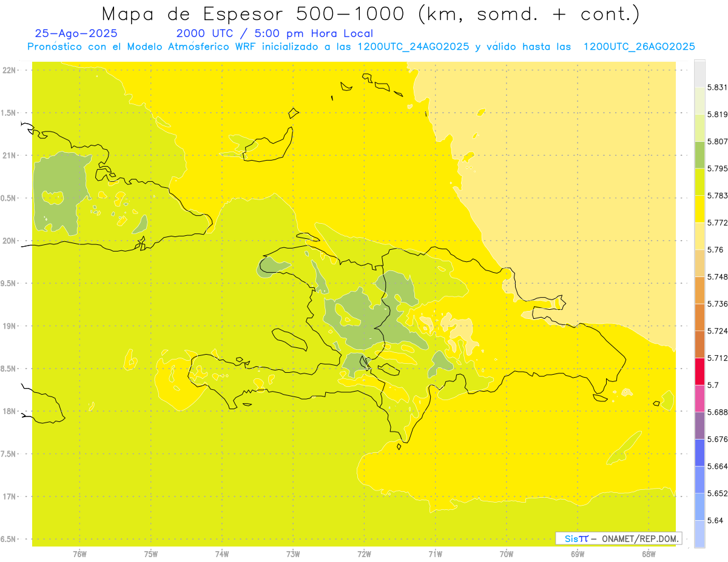Pick the lime legend swatch between 5.783 and 5.795
The height and width of the screenshot is (562, 728).
click(699, 182)
